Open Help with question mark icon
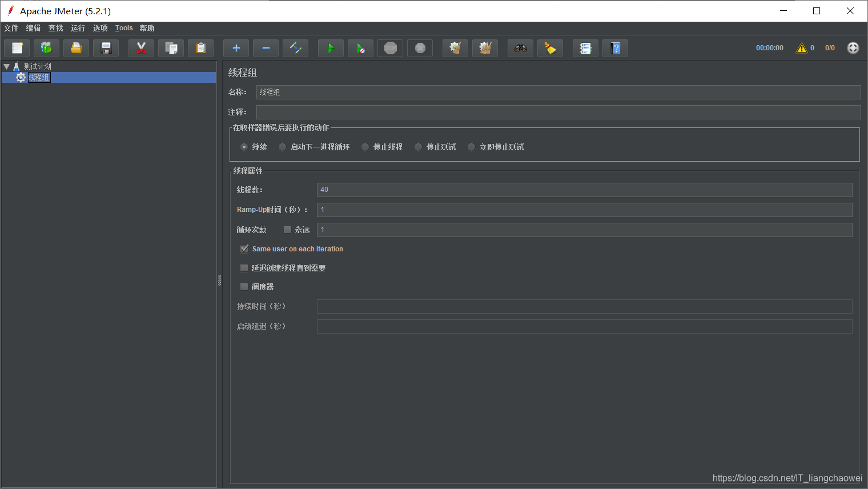This screenshot has width=868, height=489. pyautogui.click(x=615, y=48)
